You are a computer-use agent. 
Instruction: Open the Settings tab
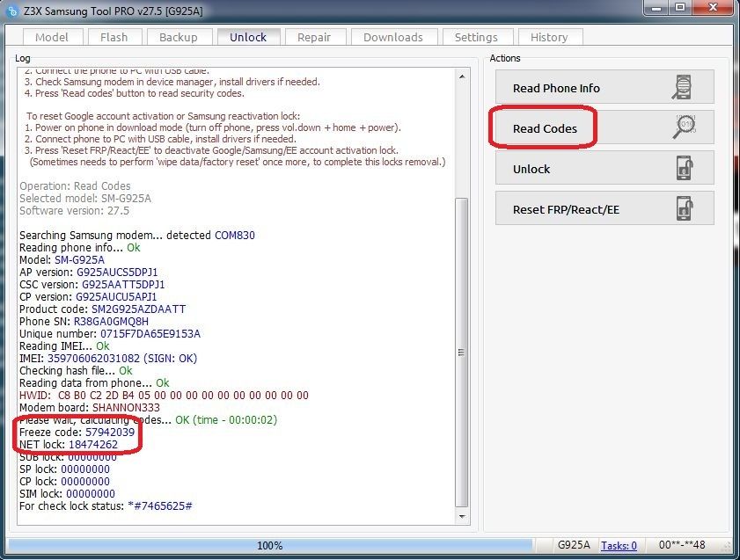tap(475, 37)
